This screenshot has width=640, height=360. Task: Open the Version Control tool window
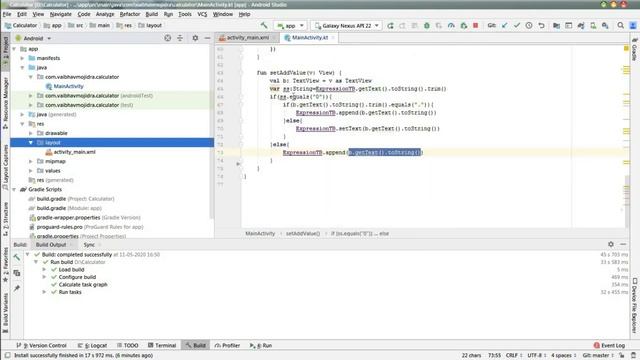pos(41,345)
